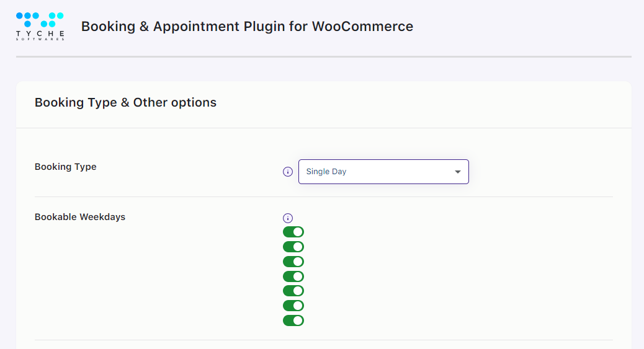Viewport: 644px width, 349px height.
Task: Click 'SOFTWARES' text under Tyche logo
Action: click(x=40, y=39)
